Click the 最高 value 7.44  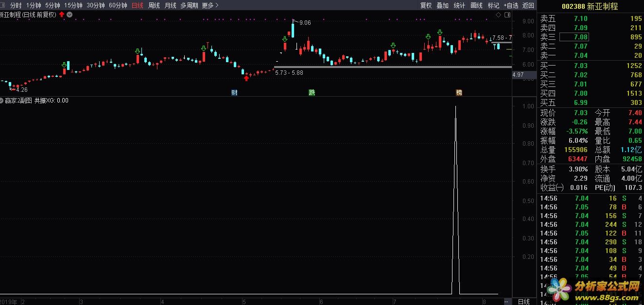[x=635, y=122]
